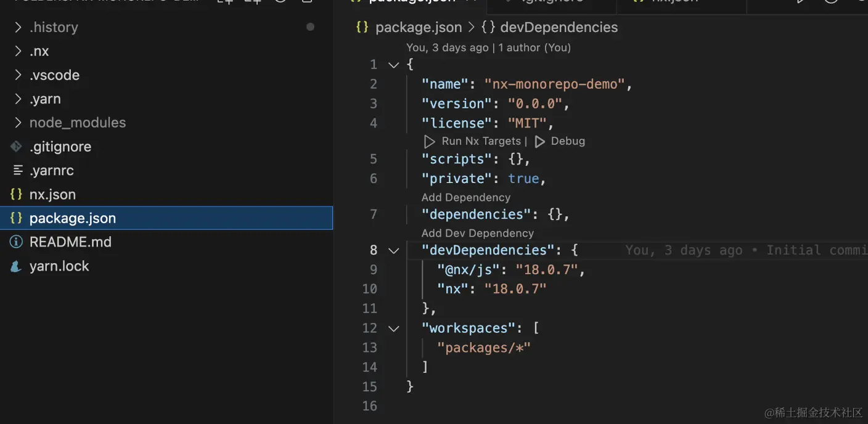
Task: Click line number 16 in the gutter
Action: coord(369,406)
